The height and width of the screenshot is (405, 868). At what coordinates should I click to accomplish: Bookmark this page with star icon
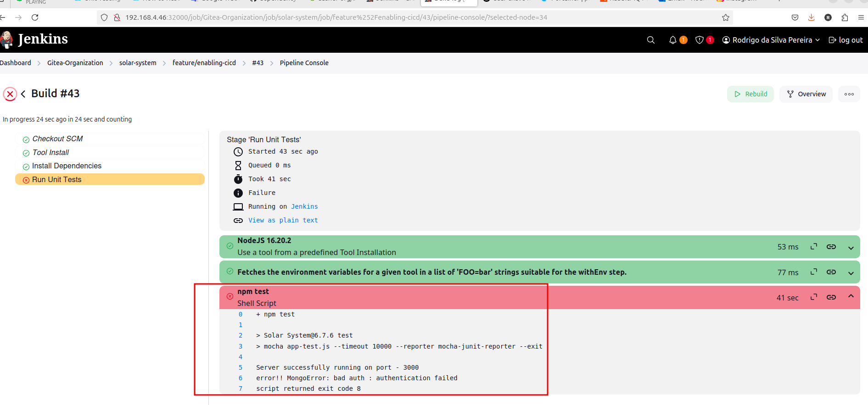click(x=726, y=17)
